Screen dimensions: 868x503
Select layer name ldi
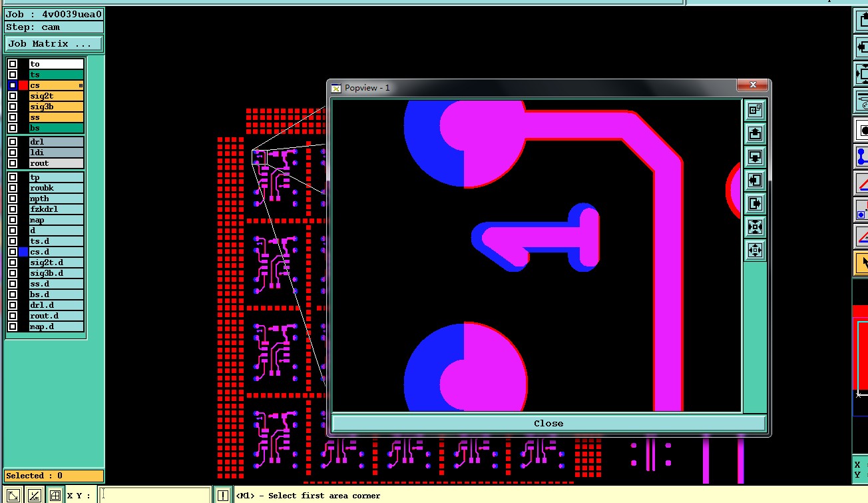click(57, 153)
